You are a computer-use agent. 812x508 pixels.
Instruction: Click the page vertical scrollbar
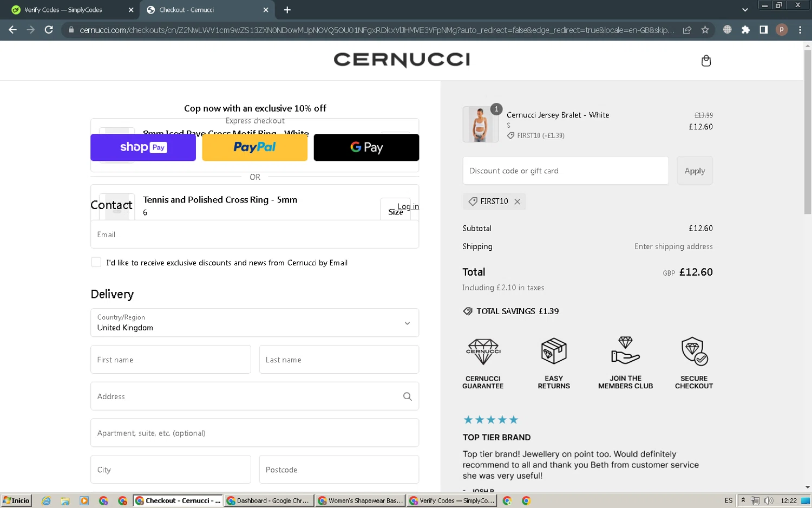tap(808, 133)
